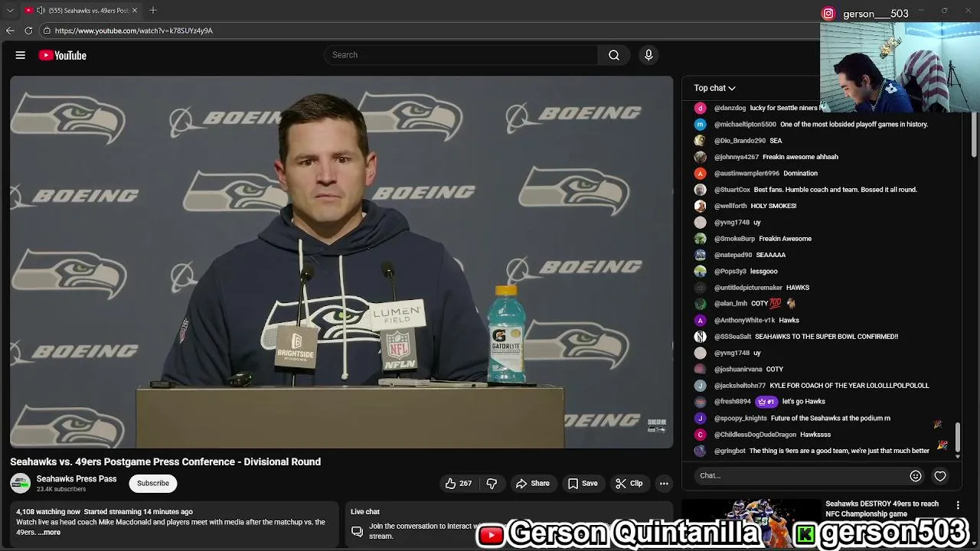The width and height of the screenshot is (980, 551).
Task: Click username @StuartCox in chat
Action: click(x=732, y=190)
